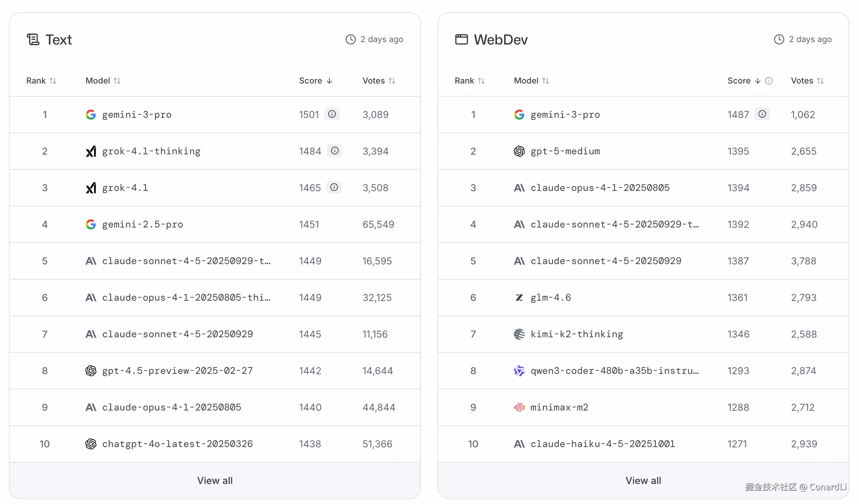Open View all for Text leaderboard
The height and width of the screenshot is (504, 859).
215,481
